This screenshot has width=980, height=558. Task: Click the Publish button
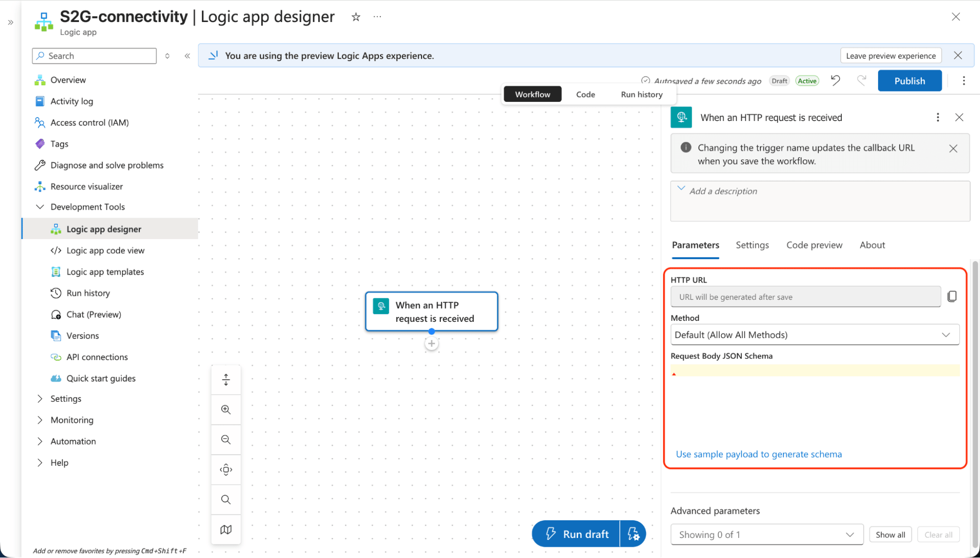point(909,81)
